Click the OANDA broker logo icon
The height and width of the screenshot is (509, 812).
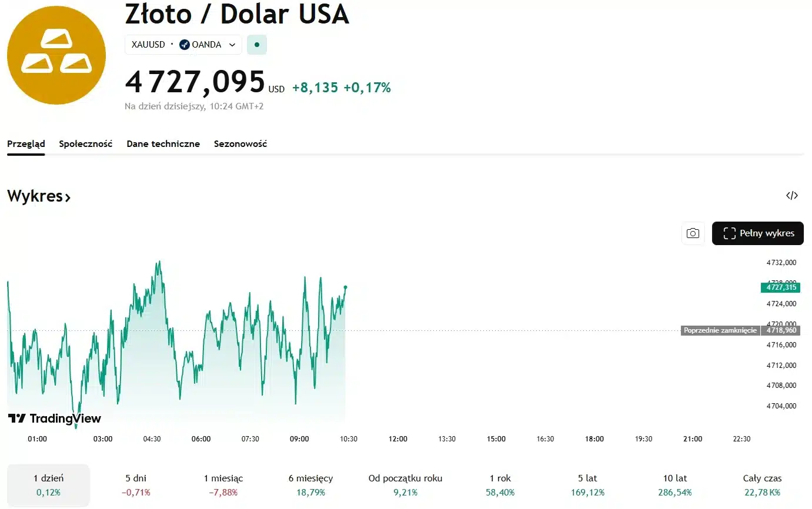(185, 45)
